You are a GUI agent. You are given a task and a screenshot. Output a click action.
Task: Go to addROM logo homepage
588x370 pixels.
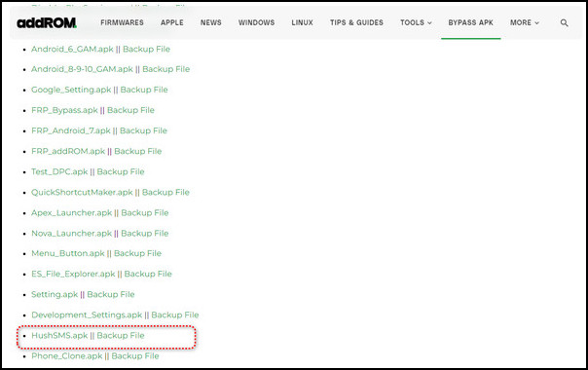point(47,23)
